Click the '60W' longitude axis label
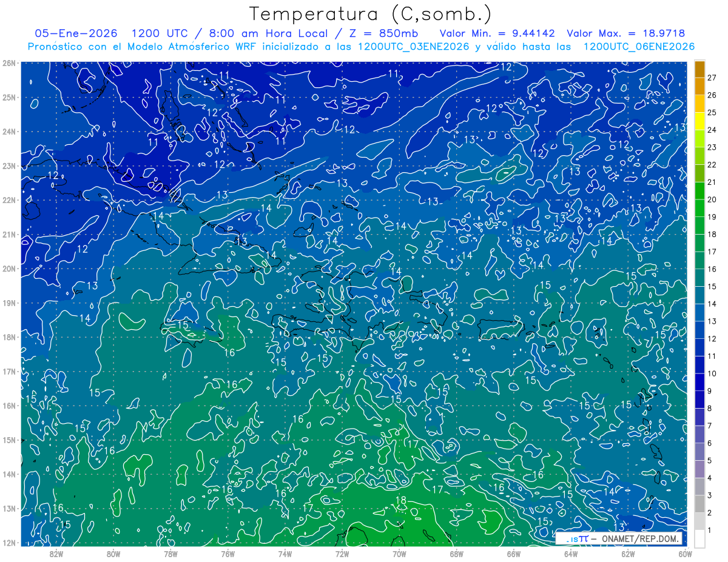 685,553
